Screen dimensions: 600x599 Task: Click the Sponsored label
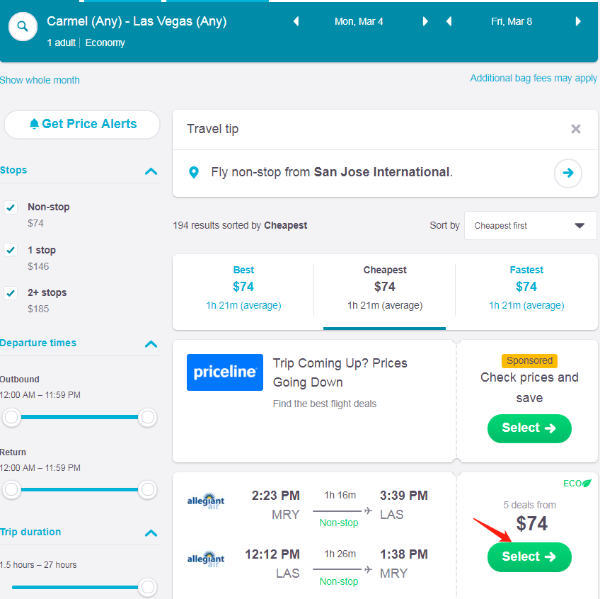[x=529, y=361]
